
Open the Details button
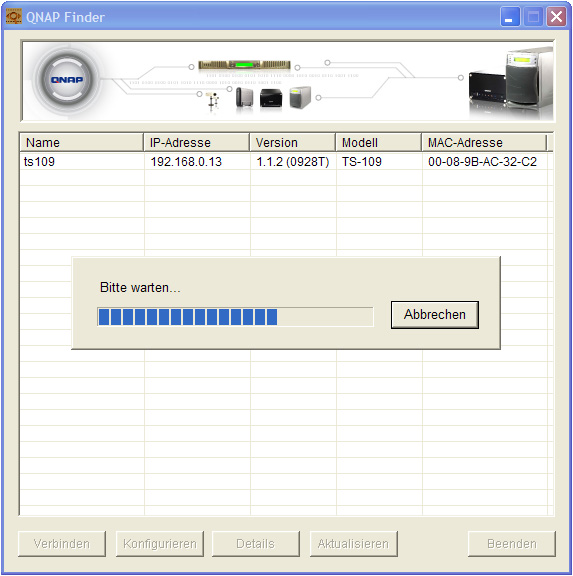click(x=256, y=544)
